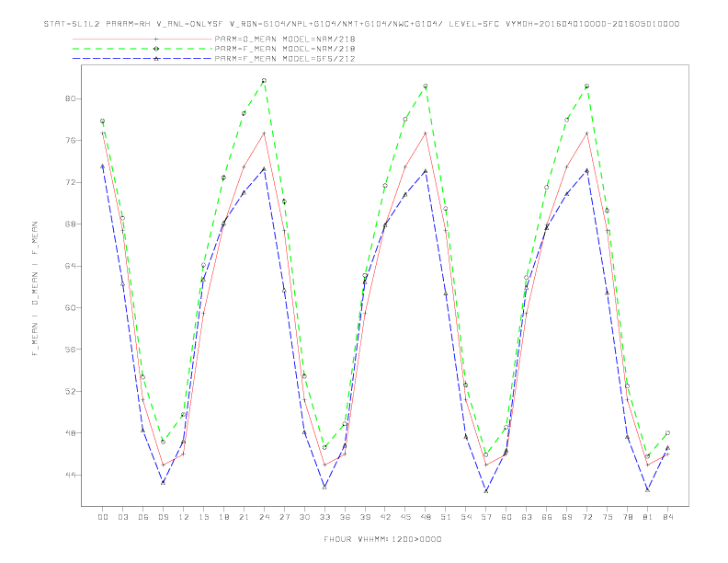Click y-axis tick label 72
Viewport: 728px width, 563px height.
click(x=70, y=182)
